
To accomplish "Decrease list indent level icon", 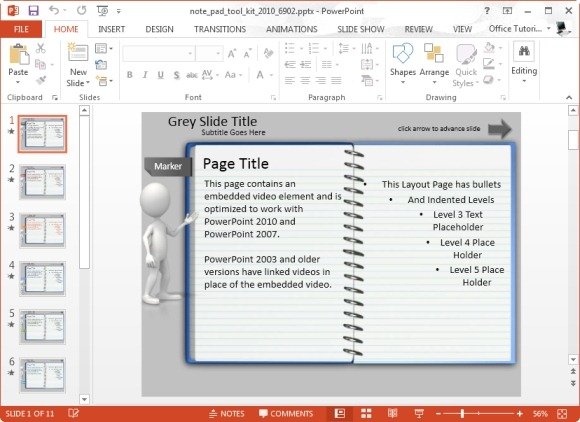I will (x=290, y=65).
